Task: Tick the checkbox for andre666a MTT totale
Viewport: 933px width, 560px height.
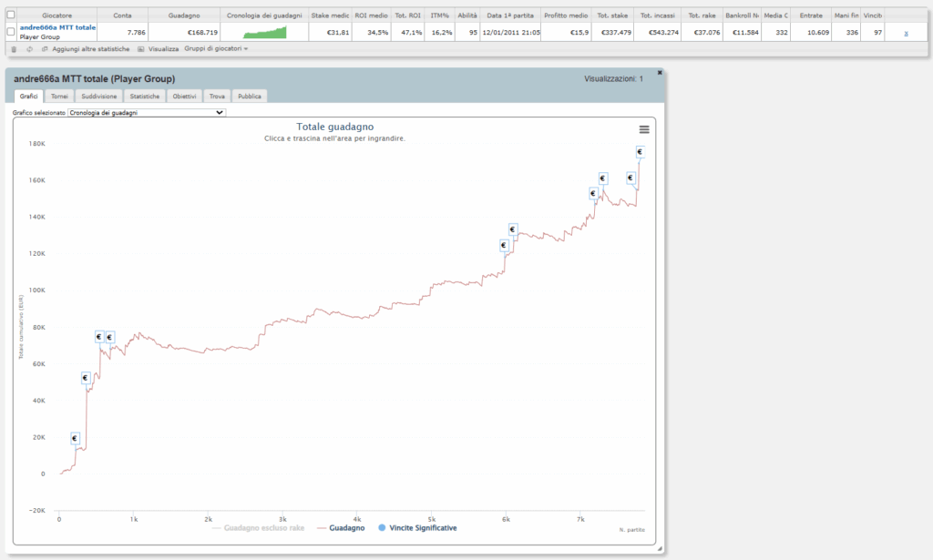Action: 11,32
